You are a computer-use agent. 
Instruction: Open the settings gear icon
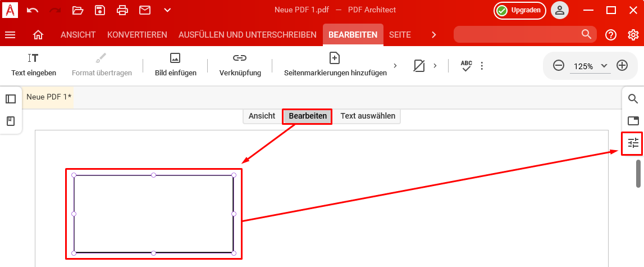pyautogui.click(x=633, y=35)
